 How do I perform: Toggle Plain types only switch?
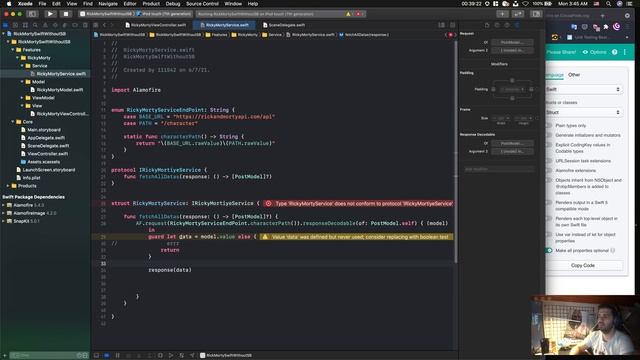coord(549,125)
